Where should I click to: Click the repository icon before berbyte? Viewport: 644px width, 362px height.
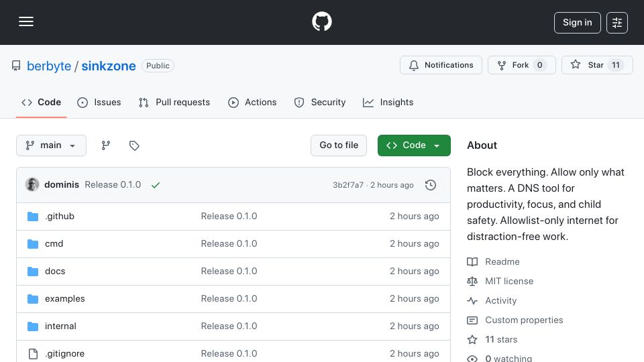[x=16, y=66]
